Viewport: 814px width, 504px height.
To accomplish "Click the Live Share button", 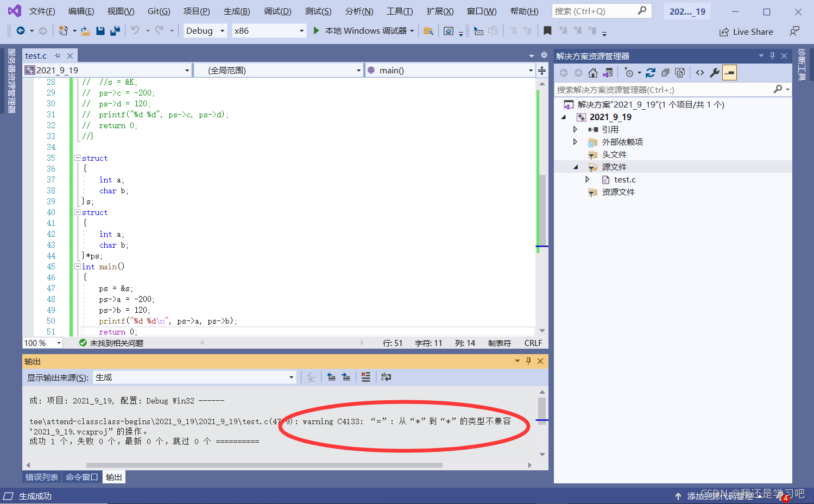I will pyautogui.click(x=746, y=32).
